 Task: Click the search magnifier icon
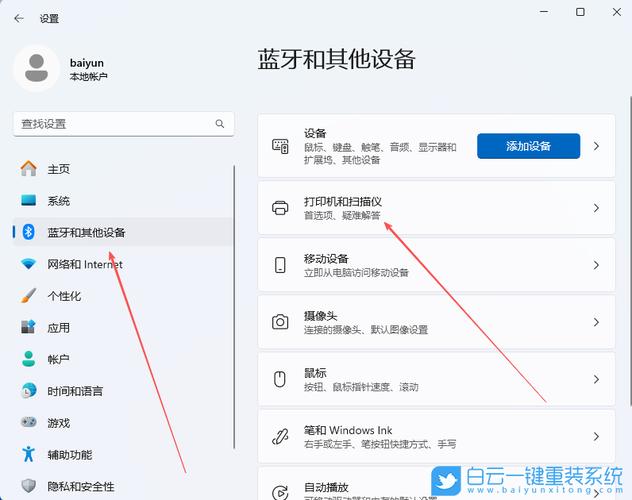(x=220, y=124)
